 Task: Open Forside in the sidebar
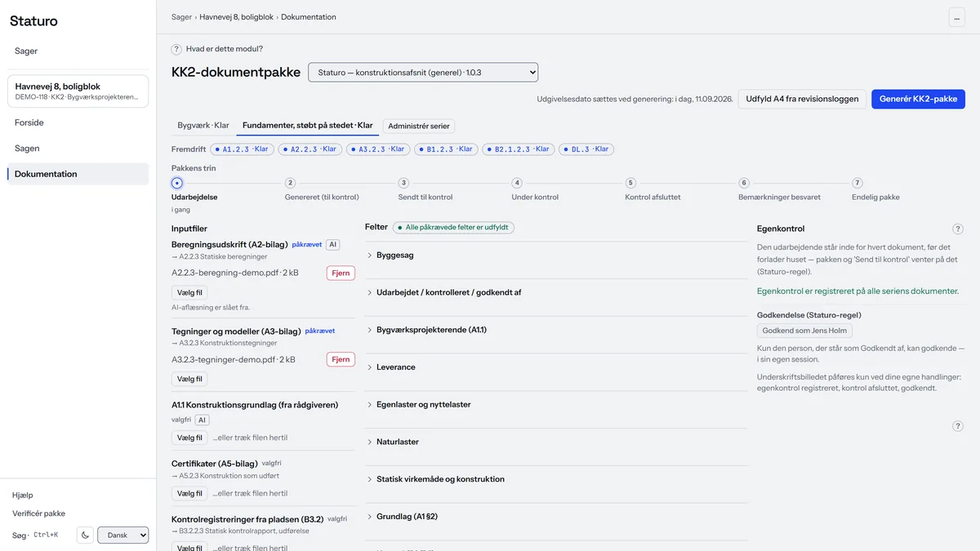[x=78, y=122]
